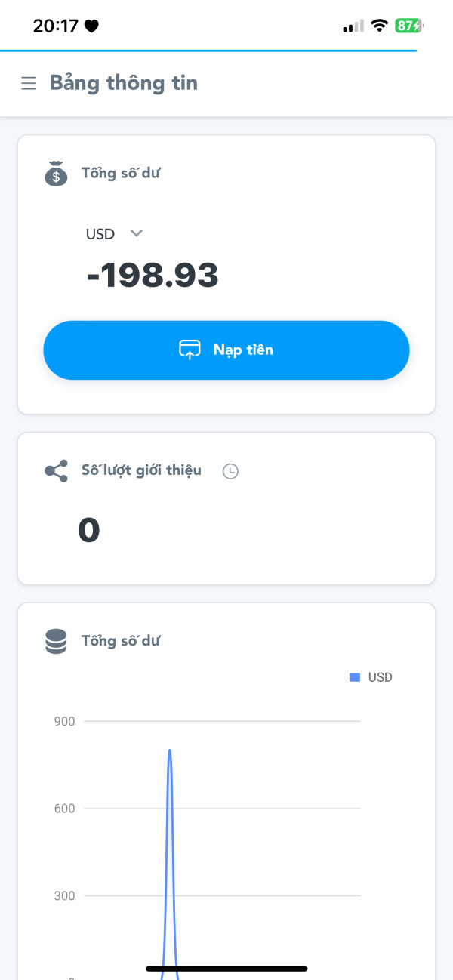Click the Số lượt giới thiệu label
The height and width of the screenshot is (980, 453).
(x=141, y=470)
